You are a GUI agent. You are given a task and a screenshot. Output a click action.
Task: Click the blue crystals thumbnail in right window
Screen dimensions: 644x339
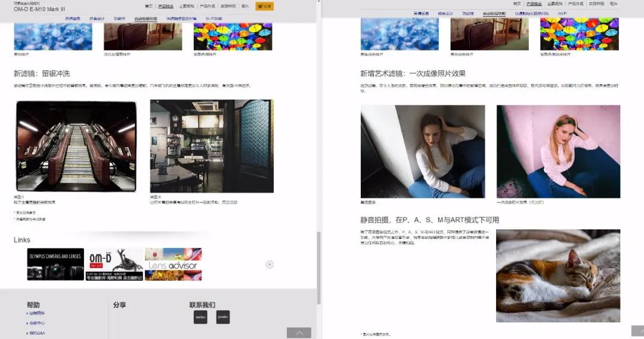click(400, 34)
